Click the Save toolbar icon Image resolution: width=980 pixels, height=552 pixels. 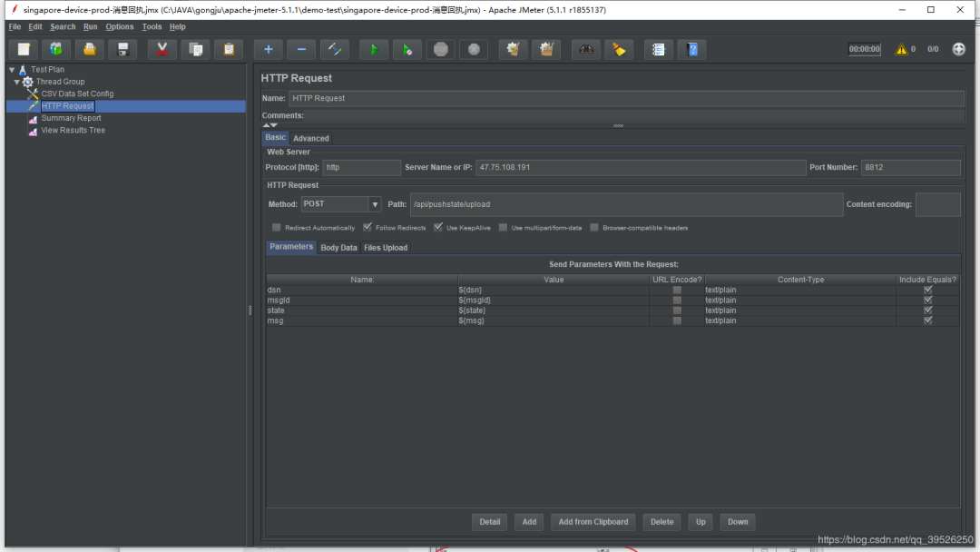(x=122, y=49)
